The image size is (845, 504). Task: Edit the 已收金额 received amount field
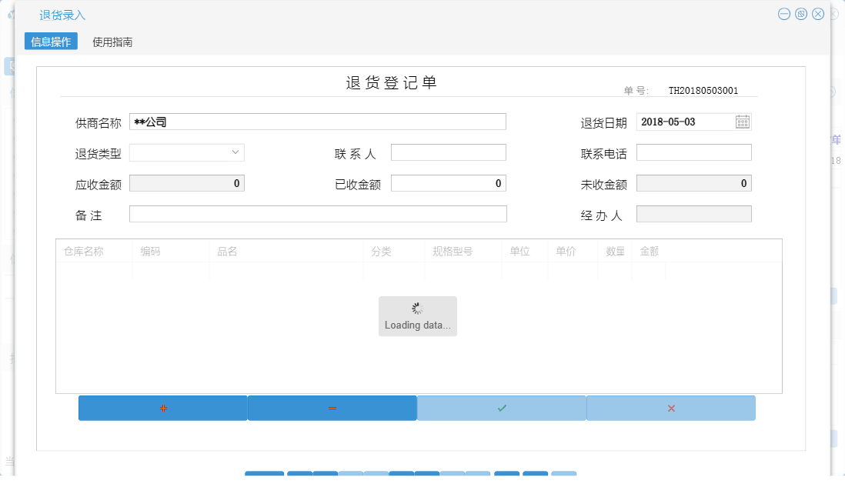point(449,182)
